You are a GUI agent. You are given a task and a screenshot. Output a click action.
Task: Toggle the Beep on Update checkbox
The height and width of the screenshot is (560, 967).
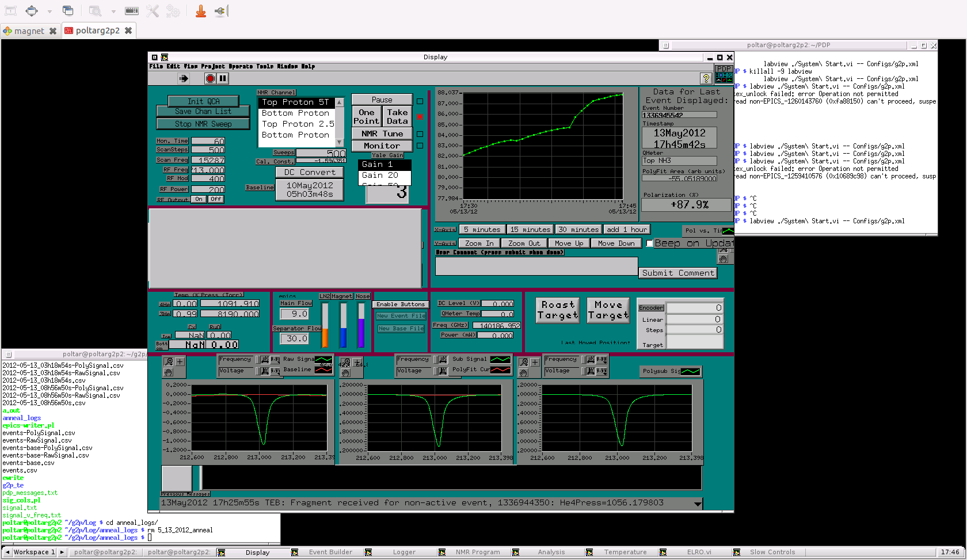650,243
